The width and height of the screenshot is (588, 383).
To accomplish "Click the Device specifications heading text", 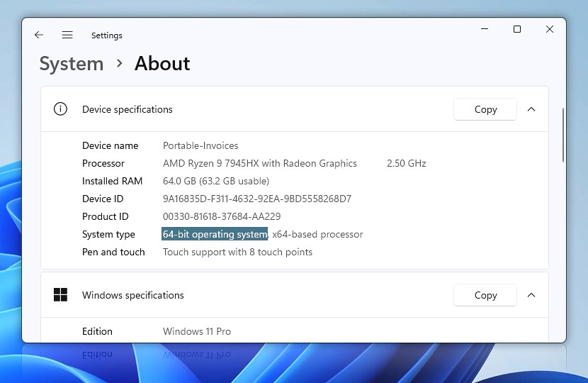I will [127, 109].
